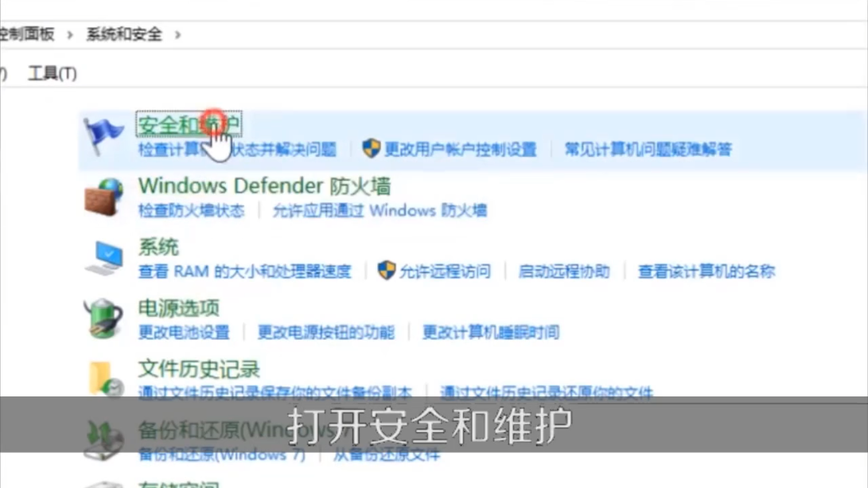The width and height of the screenshot is (868, 488).
Task: Click 系统和安全 in the breadcrumb
Action: [124, 34]
